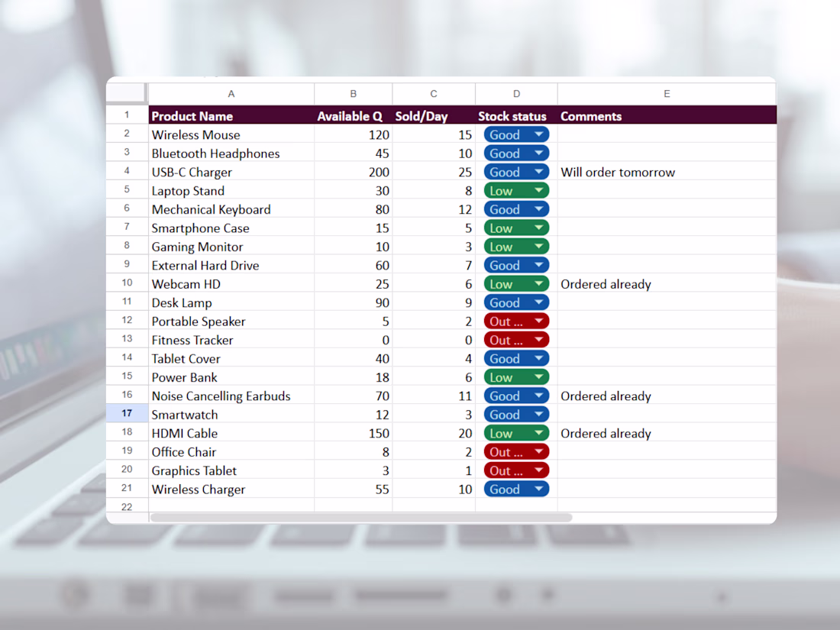Select row 1 header
Screen dimensions: 840x630
tap(127, 115)
